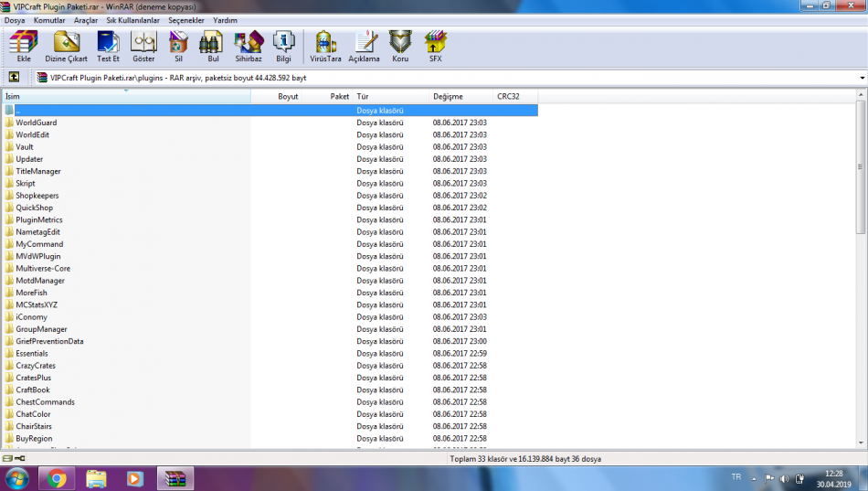
Task: Sort by İsim column header
Action: point(126,96)
